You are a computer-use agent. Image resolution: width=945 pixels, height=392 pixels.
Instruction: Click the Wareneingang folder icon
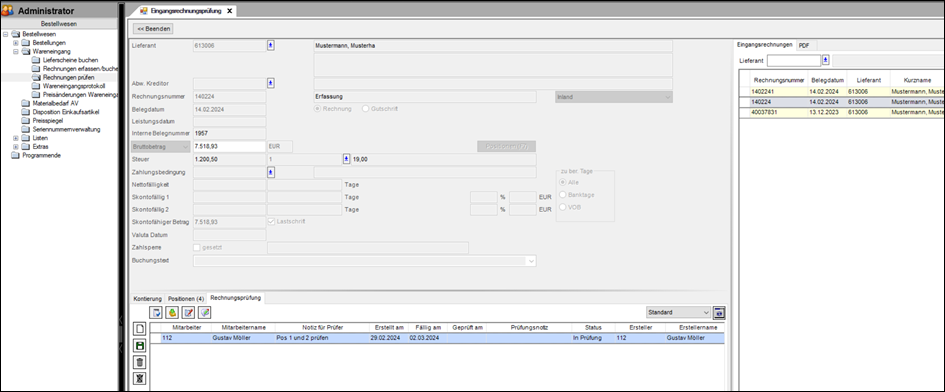[25, 52]
